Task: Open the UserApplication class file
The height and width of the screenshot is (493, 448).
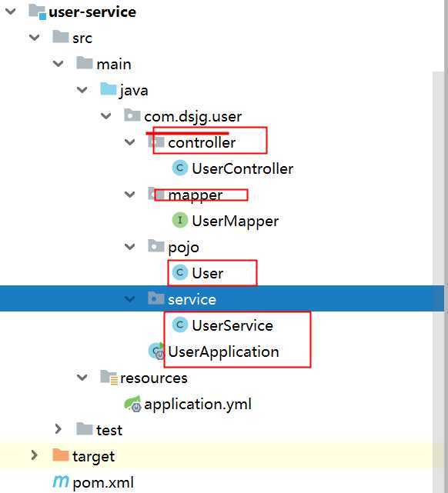Action: (x=224, y=352)
